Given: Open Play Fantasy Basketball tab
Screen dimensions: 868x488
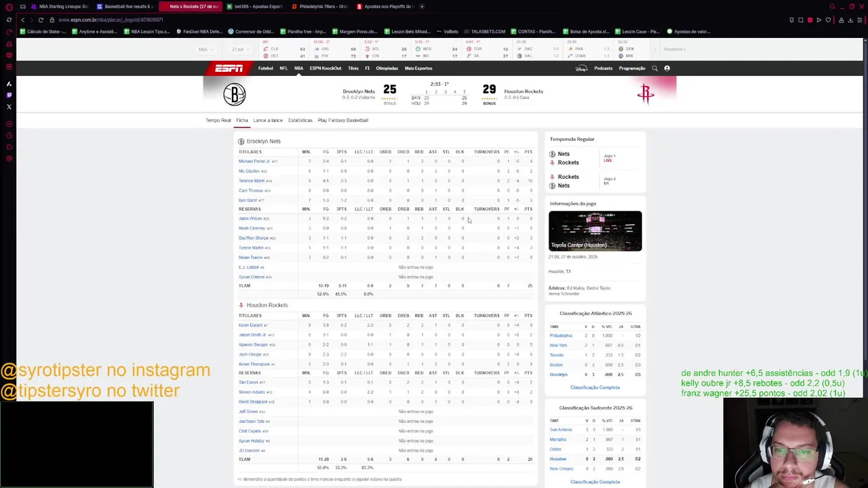Looking at the screenshot, I should pos(343,121).
